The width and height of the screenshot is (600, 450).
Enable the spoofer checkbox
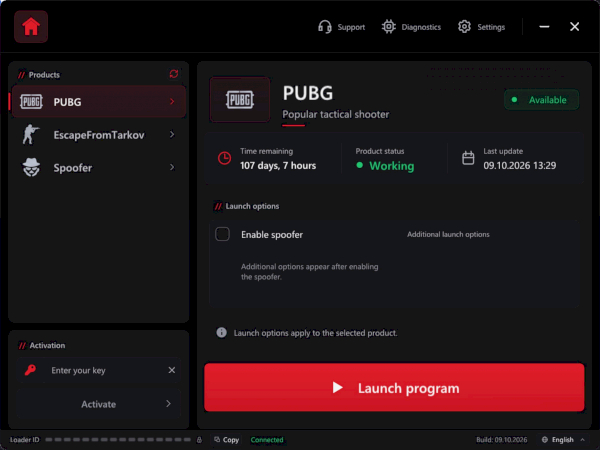tap(222, 234)
